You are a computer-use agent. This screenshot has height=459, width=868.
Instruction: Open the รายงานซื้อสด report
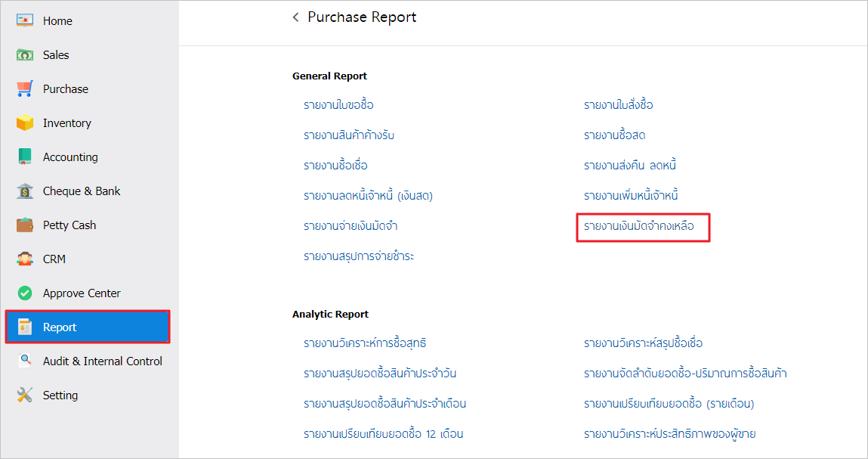click(x=614, y=135)
